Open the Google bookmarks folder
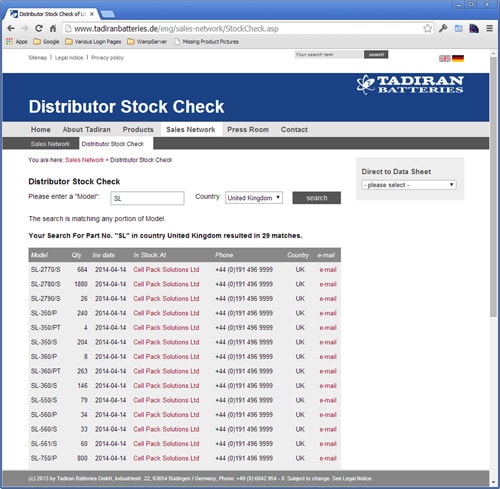 pyautogui.click(x=46, y=42)
